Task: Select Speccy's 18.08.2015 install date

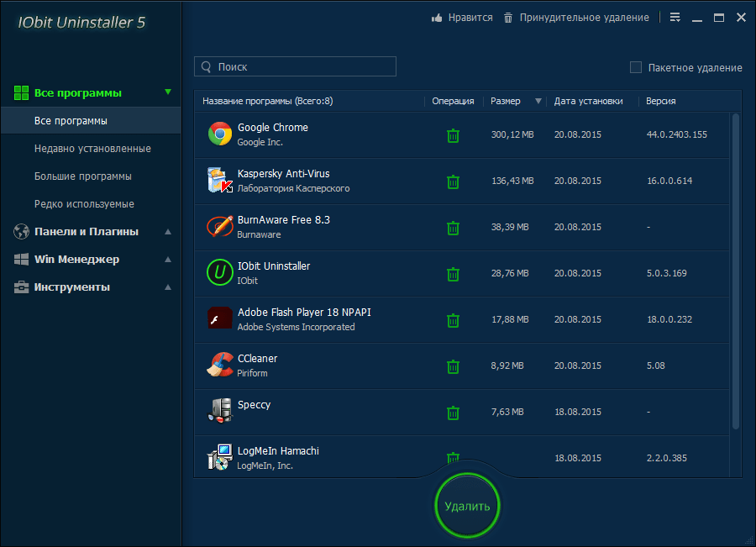Action: [578, 412]
